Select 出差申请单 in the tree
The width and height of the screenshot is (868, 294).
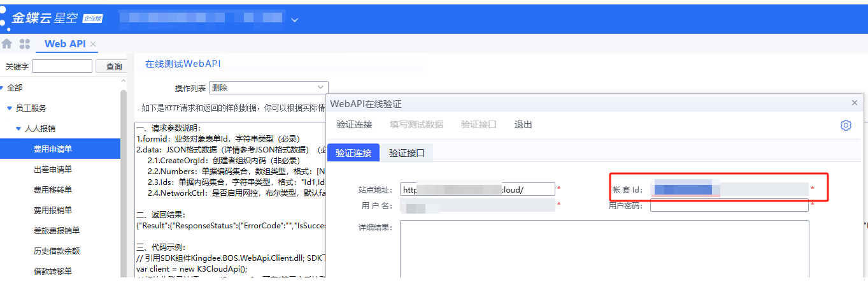click(53, 170)
